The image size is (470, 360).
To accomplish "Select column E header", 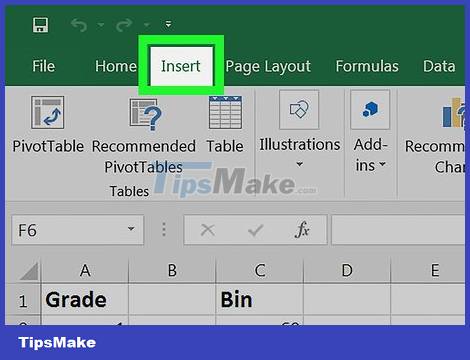I will pyautogui.click(x=428, y=270).
